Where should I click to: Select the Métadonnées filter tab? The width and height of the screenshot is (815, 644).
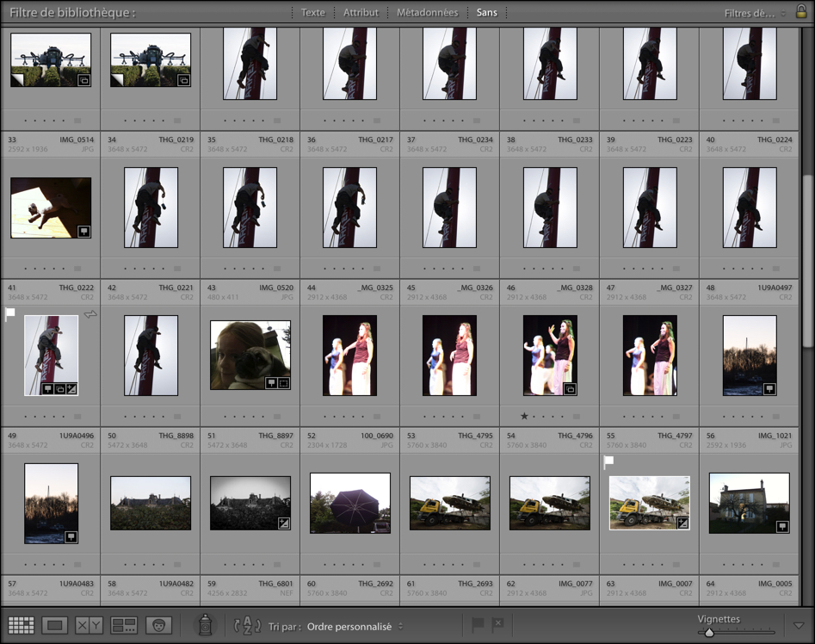point(427,12)
